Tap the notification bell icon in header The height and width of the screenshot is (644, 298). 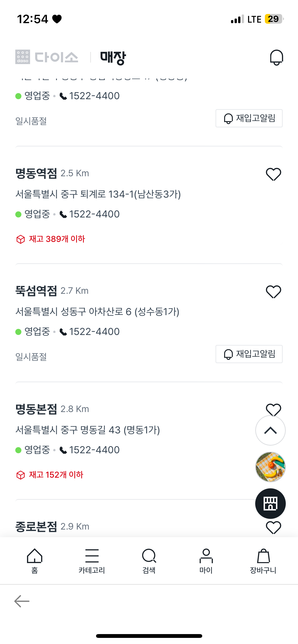pos(276,57)
